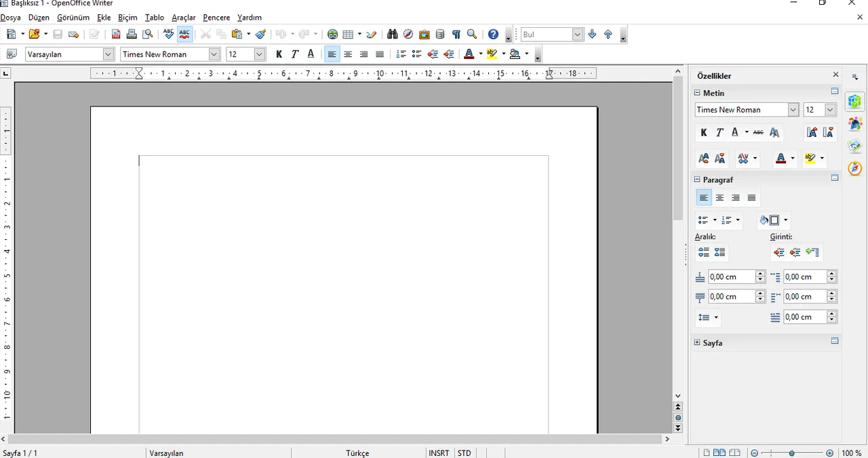
Task: Open the Gallery icon in the toolbar
Action: point(425,34)
